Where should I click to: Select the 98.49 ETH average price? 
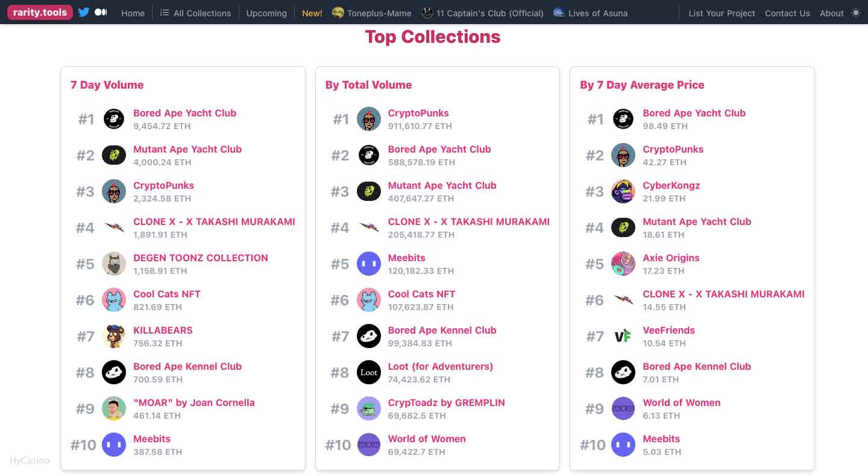665,126
